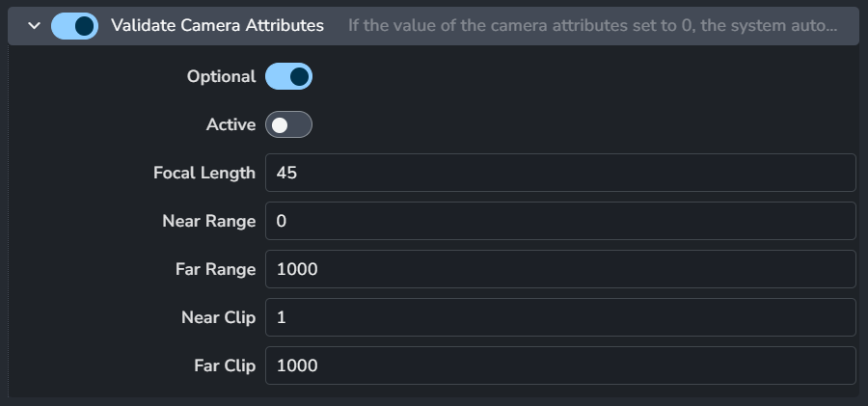The height and width of the screenshot is (406, 868).
Task: Enable the Active switch
Action: pyautogui.click(x=289, y=124)
